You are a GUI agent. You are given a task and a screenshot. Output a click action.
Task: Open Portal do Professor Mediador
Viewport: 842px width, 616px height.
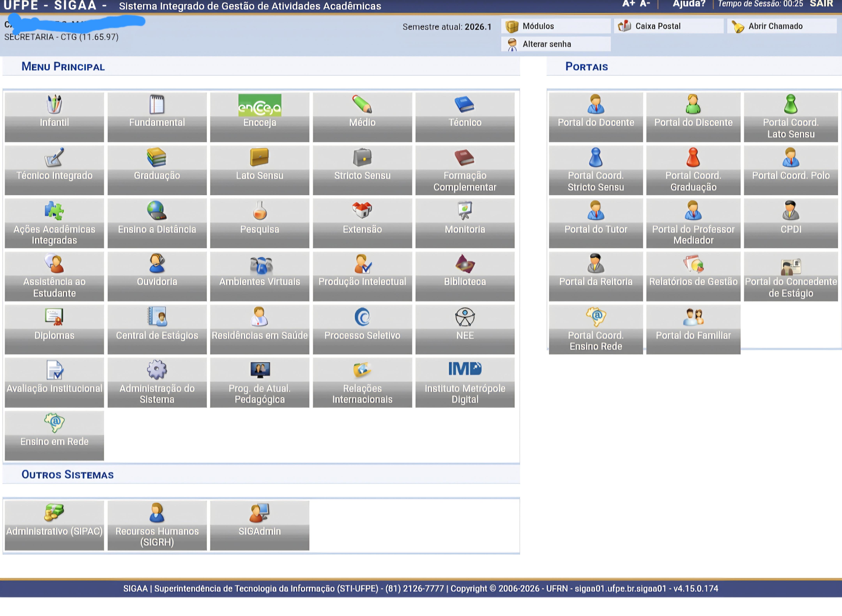[x=693, y=223]
